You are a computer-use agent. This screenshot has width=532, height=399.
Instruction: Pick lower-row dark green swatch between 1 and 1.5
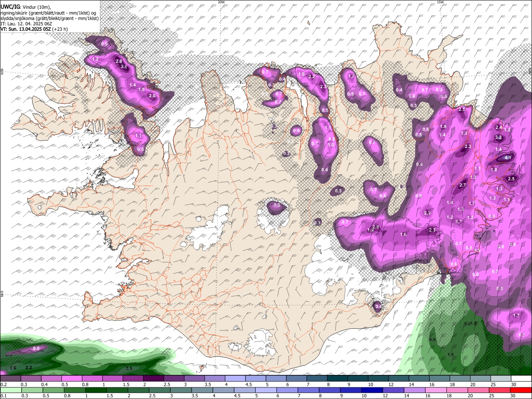(96, 390)
